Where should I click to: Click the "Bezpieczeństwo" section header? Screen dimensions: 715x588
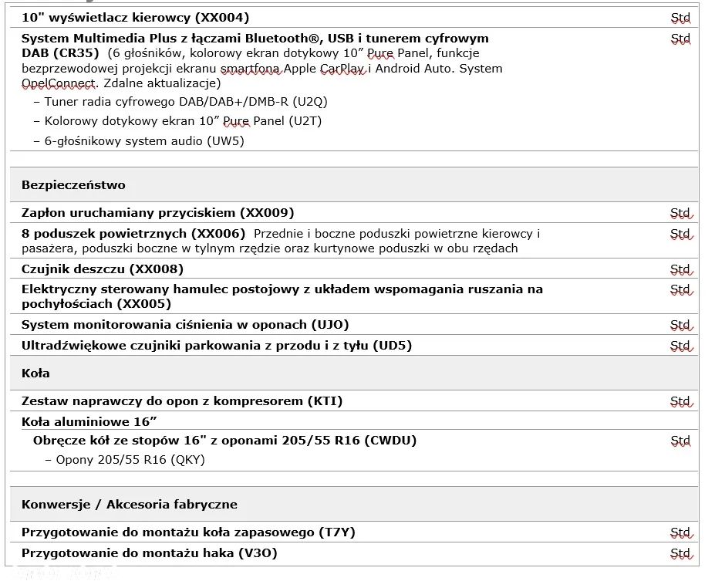coord(73,185)
